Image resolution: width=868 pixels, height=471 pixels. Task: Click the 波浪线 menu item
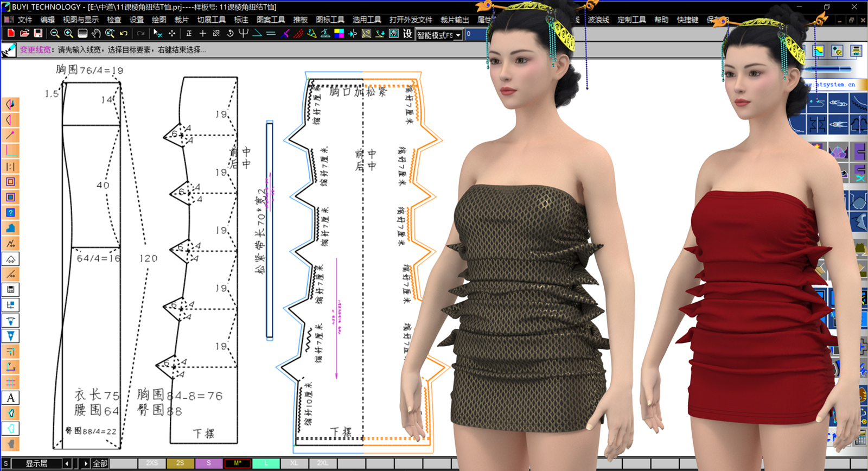click(598, 20)
